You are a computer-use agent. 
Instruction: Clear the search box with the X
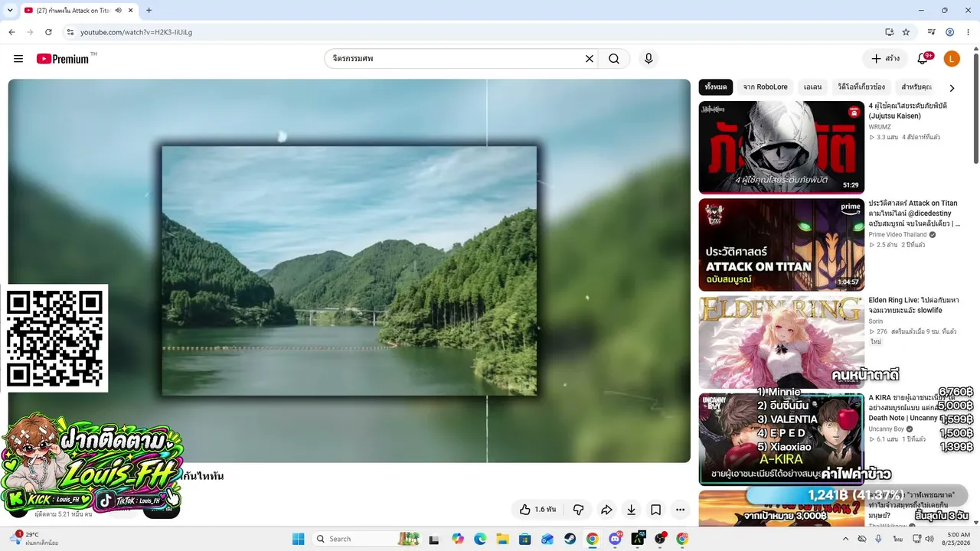pos(590,59)
